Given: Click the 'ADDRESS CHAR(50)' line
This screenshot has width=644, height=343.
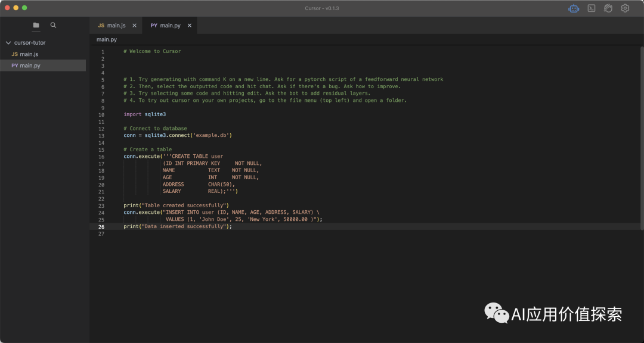Looking at the screenshot, I should coord(199,184).
